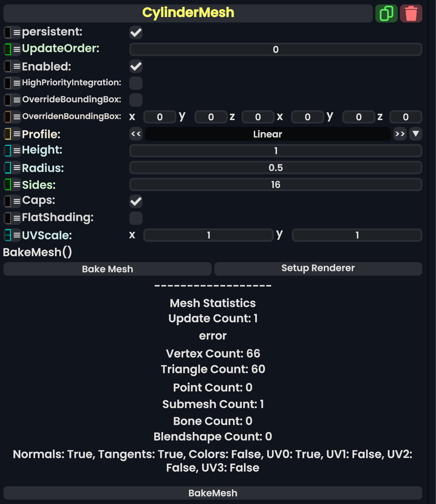Screen dimensions: 436x504
Task: Delete the component using the red trash icon
Action: click(410, 13)
